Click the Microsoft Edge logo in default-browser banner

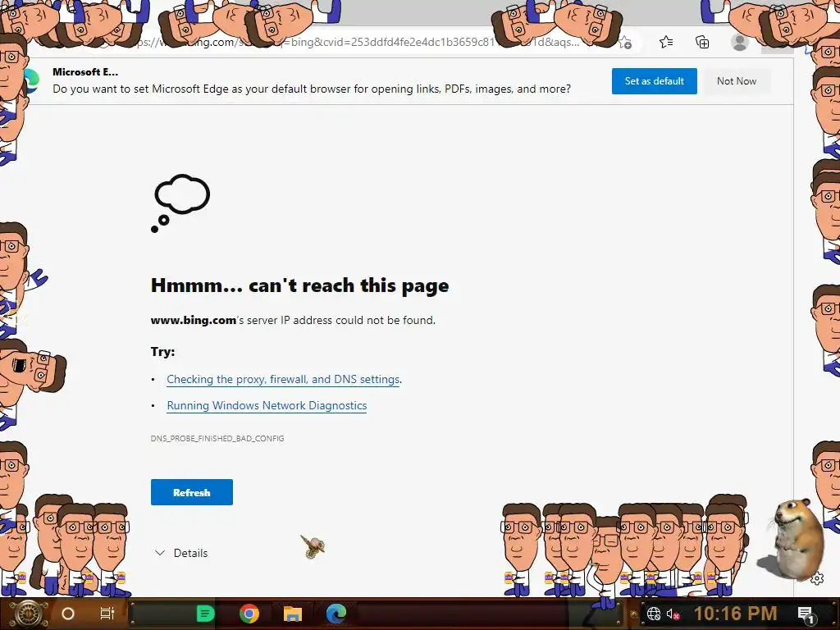click(x=31, y=80)
